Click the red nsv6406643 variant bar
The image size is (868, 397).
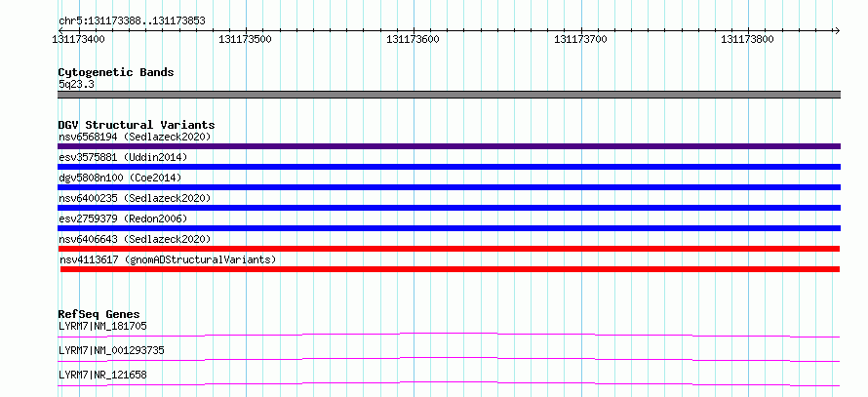click(x=449, y=249)
